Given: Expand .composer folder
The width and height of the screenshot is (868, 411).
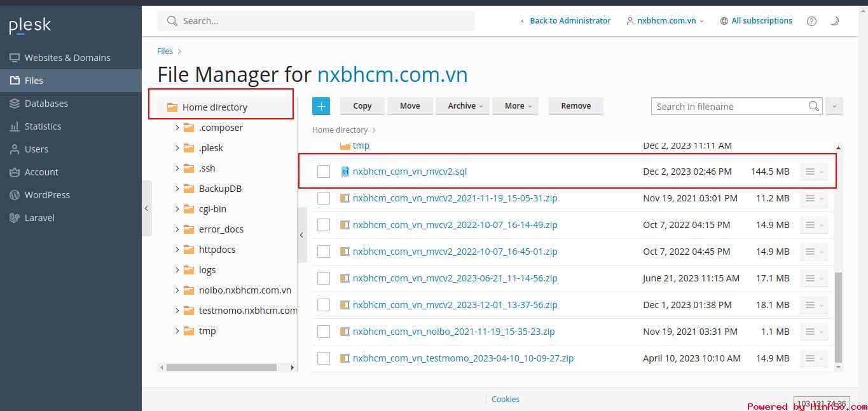Looking at the screenshot, I should click(x=177, y=128).
